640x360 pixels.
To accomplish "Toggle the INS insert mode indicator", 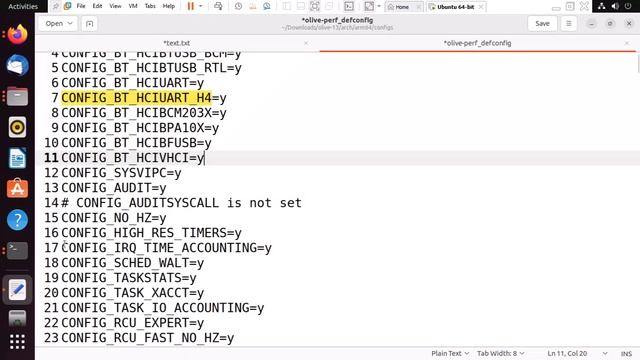I will pyautogui.click(x=627, y=353).
